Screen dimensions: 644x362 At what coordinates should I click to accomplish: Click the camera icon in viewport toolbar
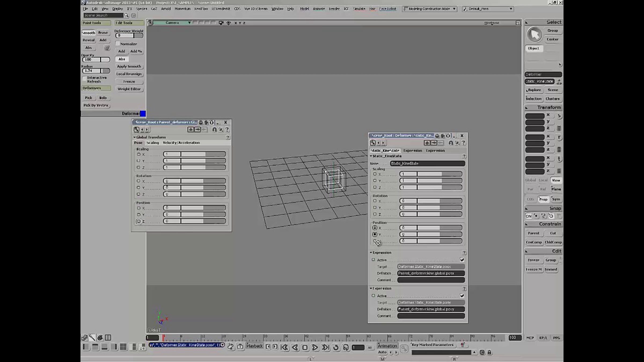[x=221, y=23]
